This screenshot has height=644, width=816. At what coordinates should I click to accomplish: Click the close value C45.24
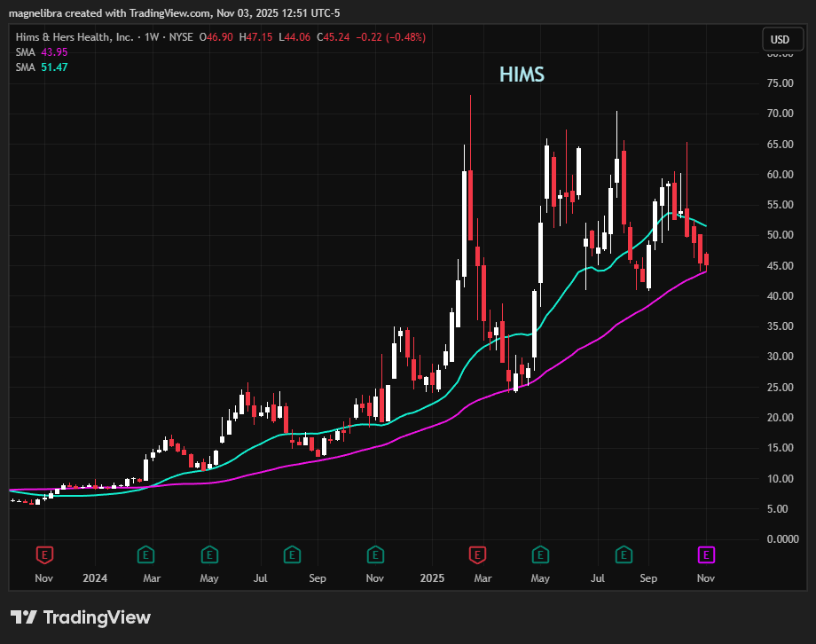coord(333,37)
